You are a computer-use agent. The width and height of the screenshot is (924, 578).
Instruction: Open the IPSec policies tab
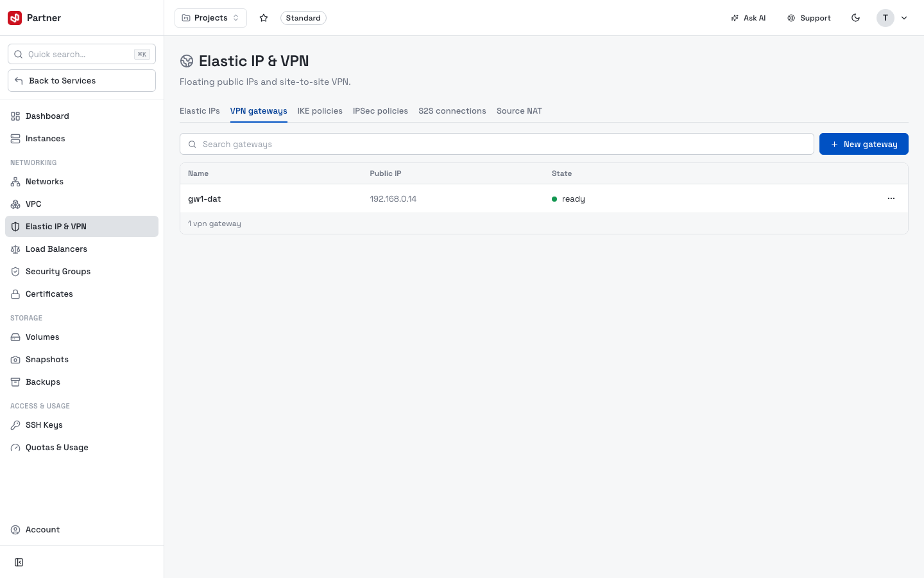[x=381, y=111]
